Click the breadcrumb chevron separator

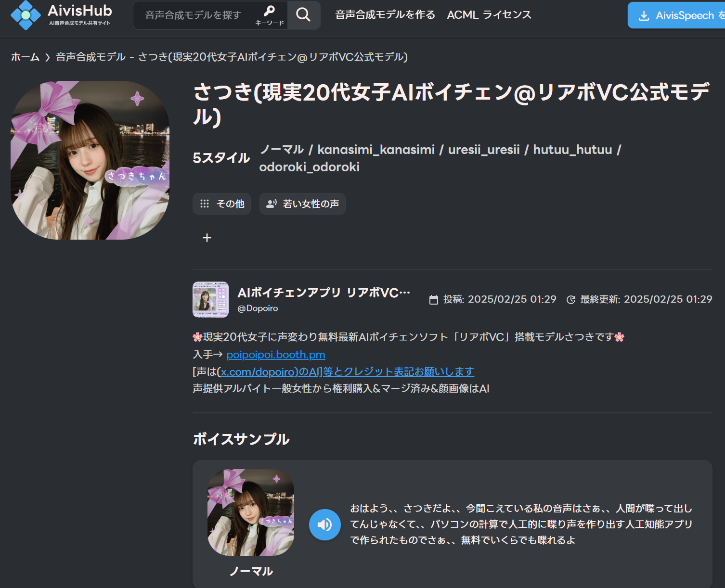[x=48, y=57]
